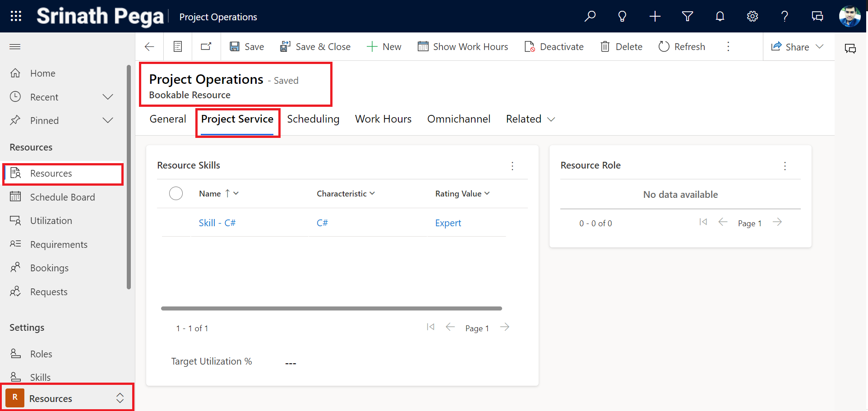The height and width of the screenshot is (411, 868).
Task: Expand the Recent list in sidebar
Action: pyautogui.click(x=108, y=97)
